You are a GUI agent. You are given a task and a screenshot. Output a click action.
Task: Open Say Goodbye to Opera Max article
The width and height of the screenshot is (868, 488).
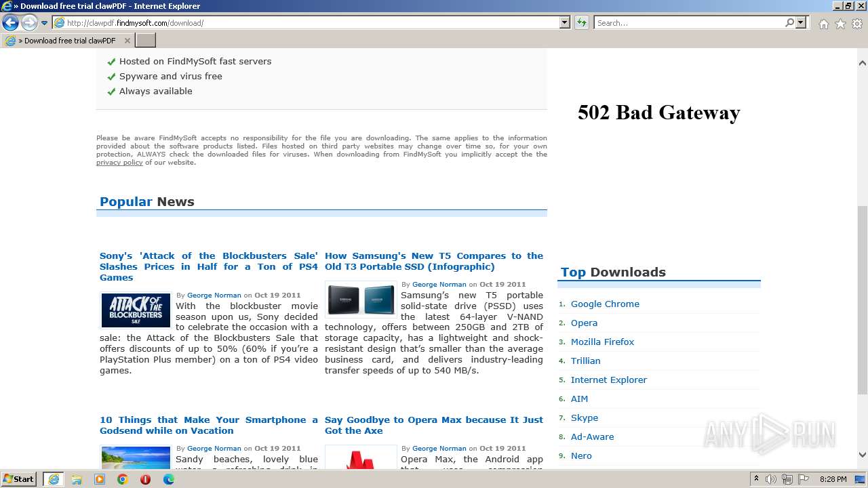tap(434, 425)
